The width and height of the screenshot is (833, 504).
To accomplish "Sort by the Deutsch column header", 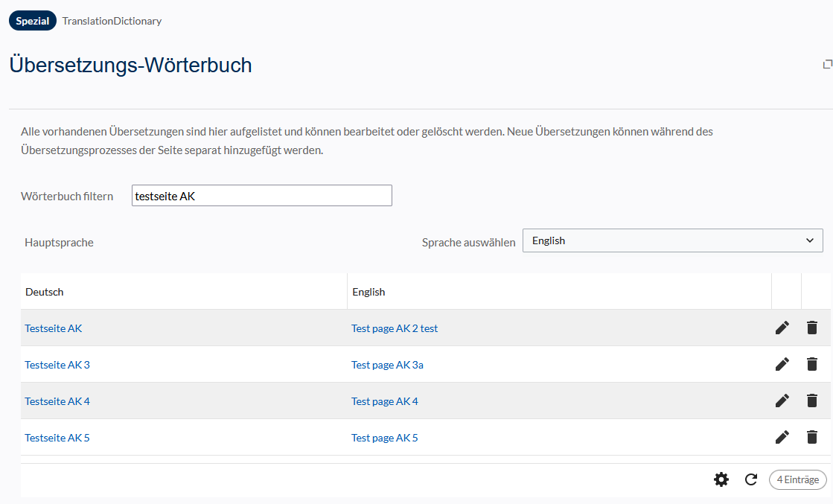I will (45, 292).
